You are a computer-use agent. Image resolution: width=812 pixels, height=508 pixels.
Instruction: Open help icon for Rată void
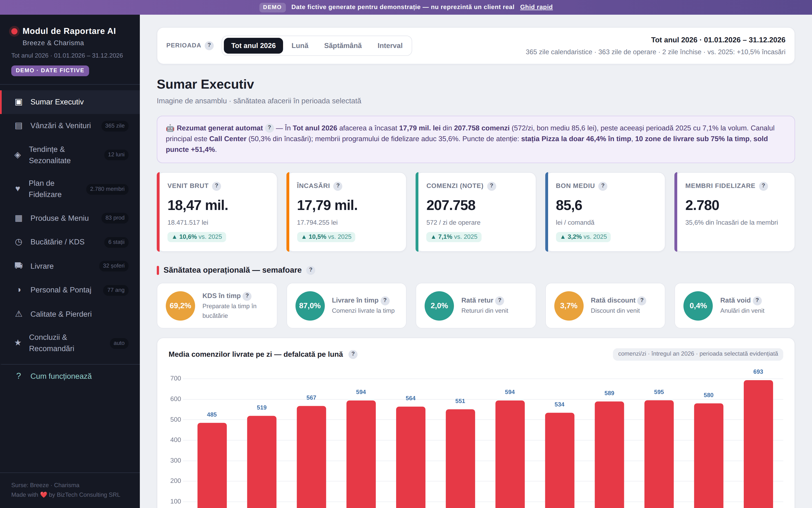click(x=757, y=300)
